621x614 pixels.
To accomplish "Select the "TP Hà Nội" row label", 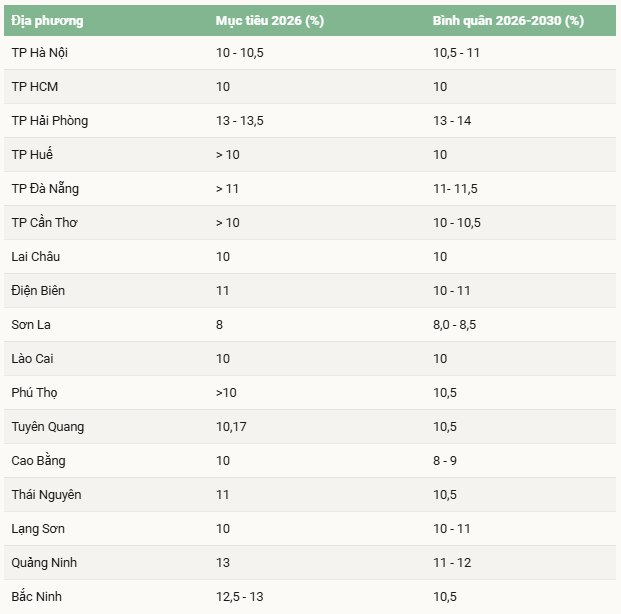I will tap(39, 52).
